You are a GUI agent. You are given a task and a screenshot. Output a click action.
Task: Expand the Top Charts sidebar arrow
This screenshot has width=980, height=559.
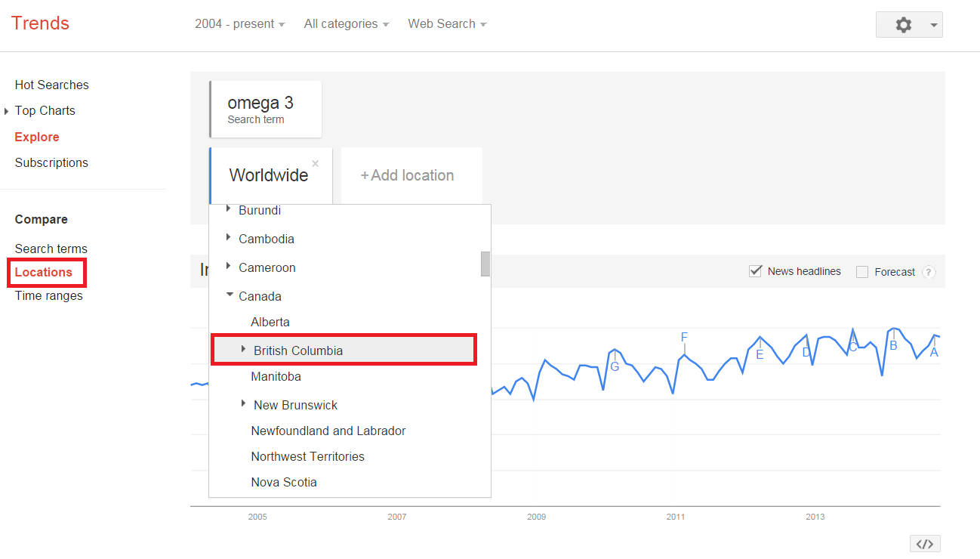click(7, 111)
